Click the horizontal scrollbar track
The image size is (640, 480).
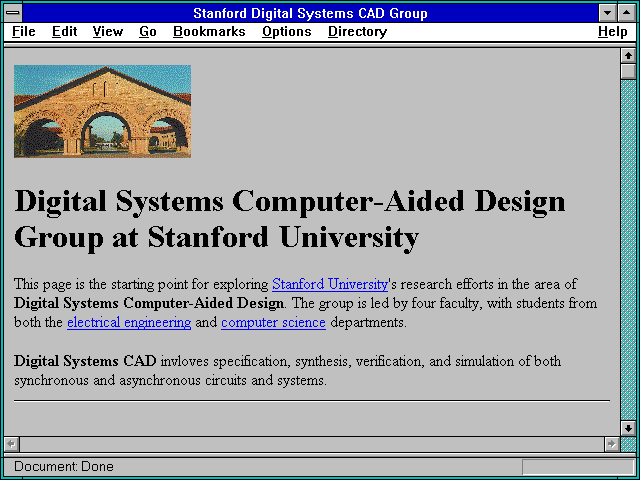[312, 444]
